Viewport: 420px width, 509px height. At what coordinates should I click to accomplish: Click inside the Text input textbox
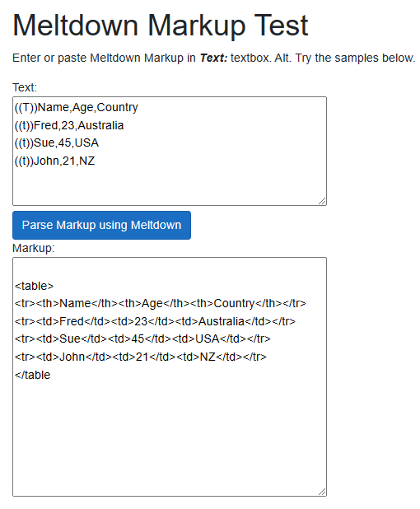[x=170, y=151]
